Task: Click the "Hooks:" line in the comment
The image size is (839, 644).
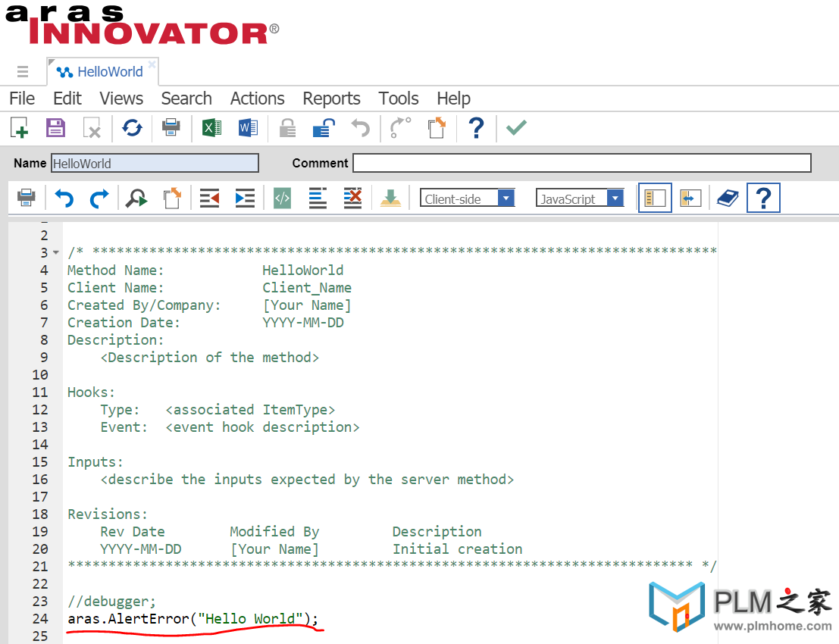Action: [92, 392]
